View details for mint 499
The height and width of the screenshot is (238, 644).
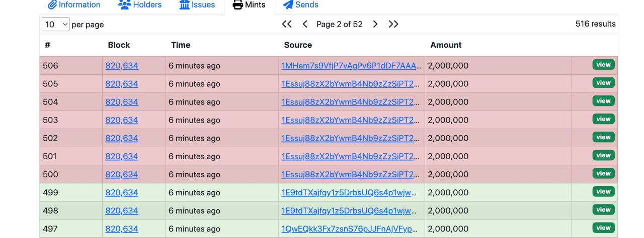603,191
